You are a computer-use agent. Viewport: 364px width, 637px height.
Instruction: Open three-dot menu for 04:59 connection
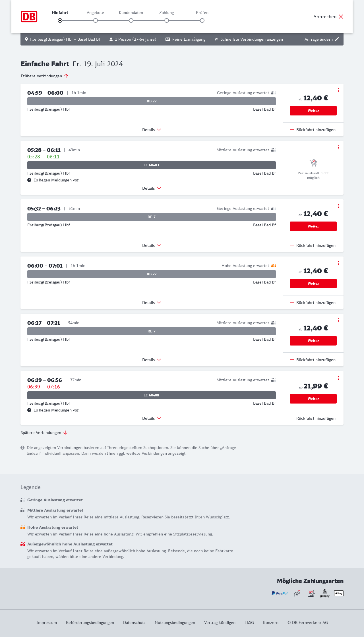(338, 90)
